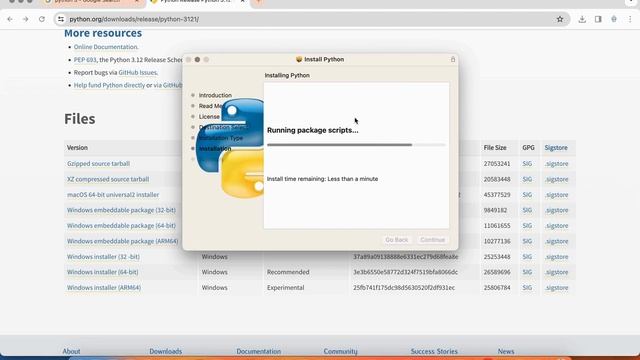Click the Recommended cell for Windows installer (64-bit)
This screenshot has height=360, width=640.
[x=288, y=272]
